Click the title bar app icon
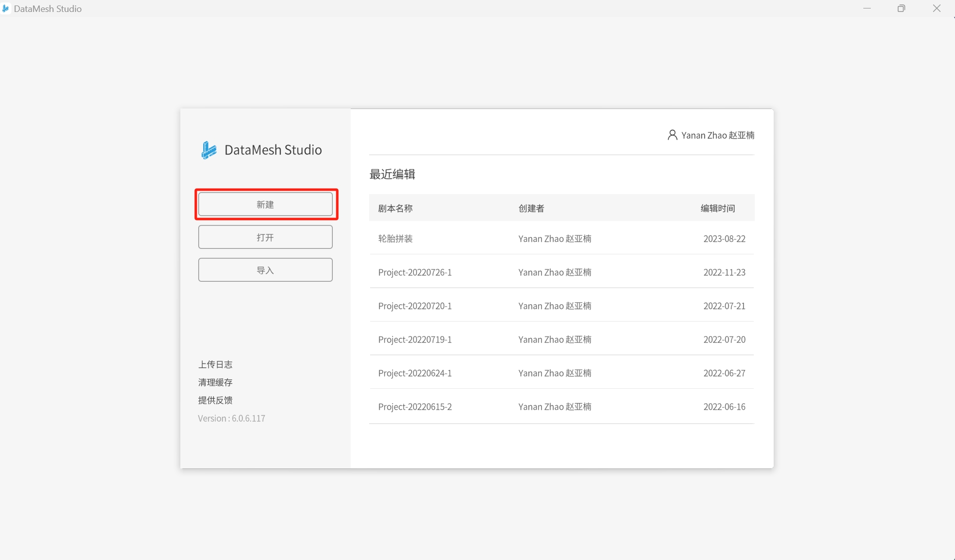 click(6, 8)
